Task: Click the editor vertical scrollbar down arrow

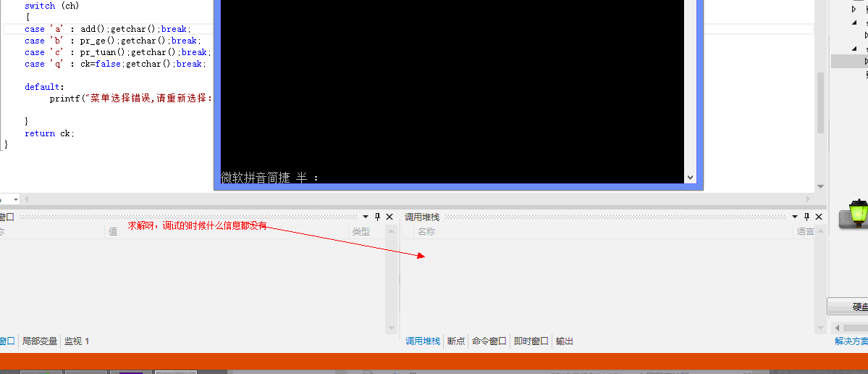Action: point(820,187)
